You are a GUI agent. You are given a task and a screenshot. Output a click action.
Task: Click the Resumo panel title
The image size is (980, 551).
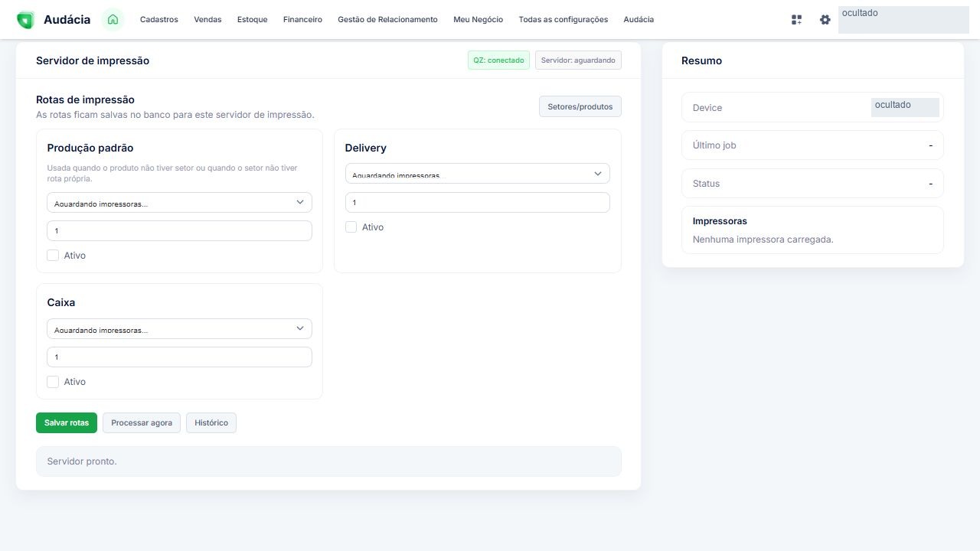pyautogui.click(x=701, y=60)
